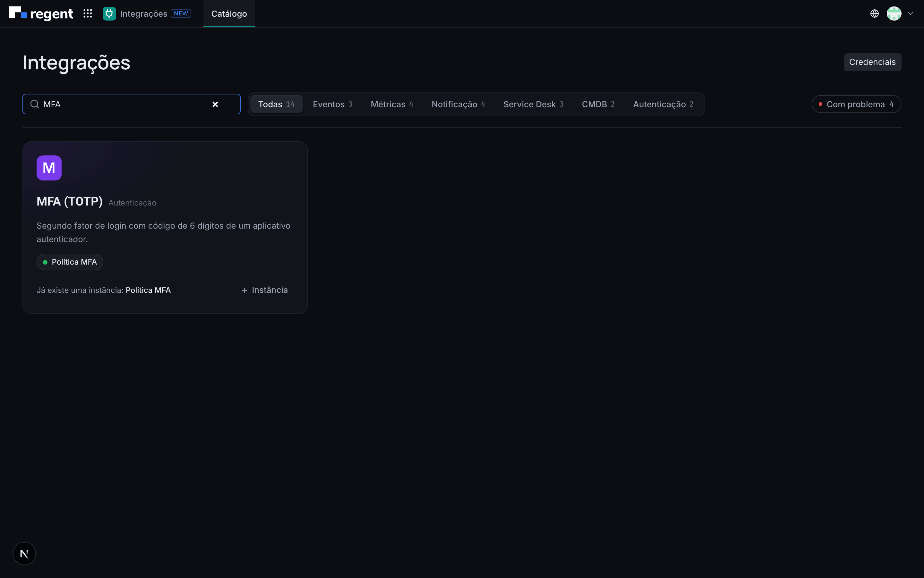
Task: Filter by Service Desk
Action: (534, 104)
